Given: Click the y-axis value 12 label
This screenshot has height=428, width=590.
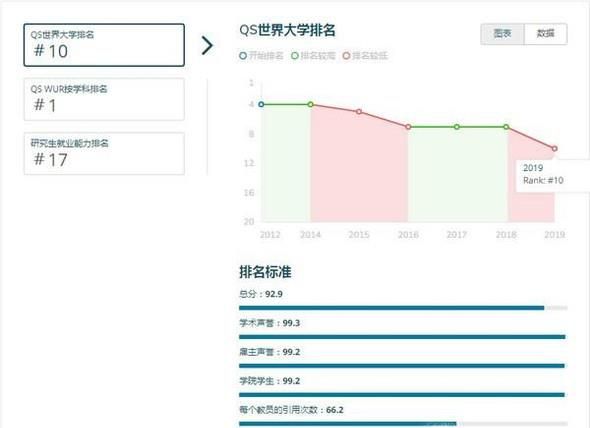Looking at the screenshot, I should coord(249,163).
